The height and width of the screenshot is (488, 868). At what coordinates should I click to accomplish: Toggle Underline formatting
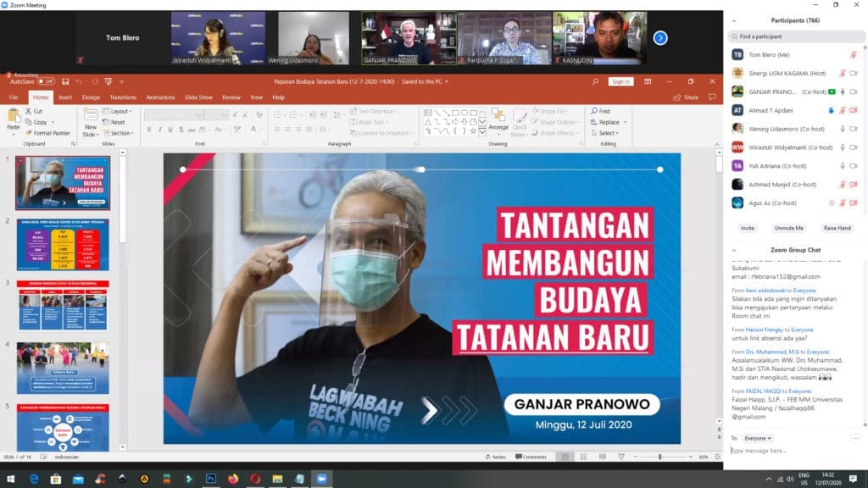pyautogui.click(x=170, y=130)
